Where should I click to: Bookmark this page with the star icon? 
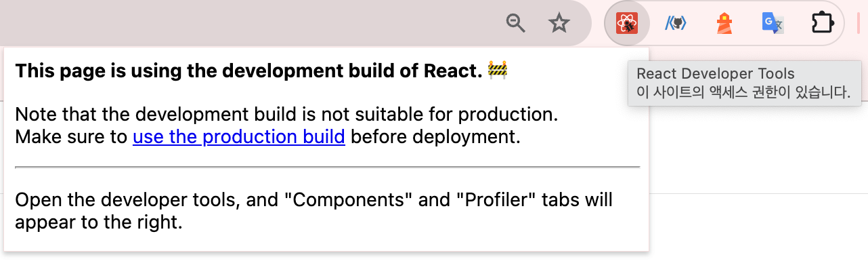(x=559, y=23)
